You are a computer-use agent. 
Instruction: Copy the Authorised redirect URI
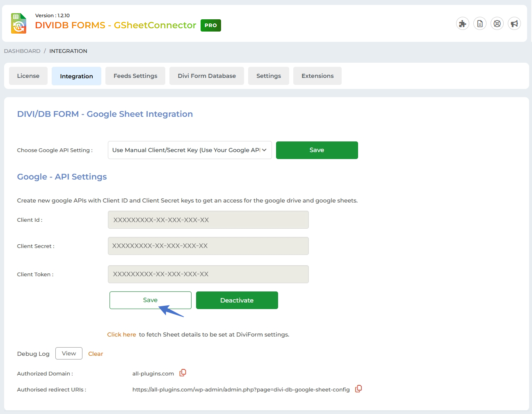click(x=358, y=389)
